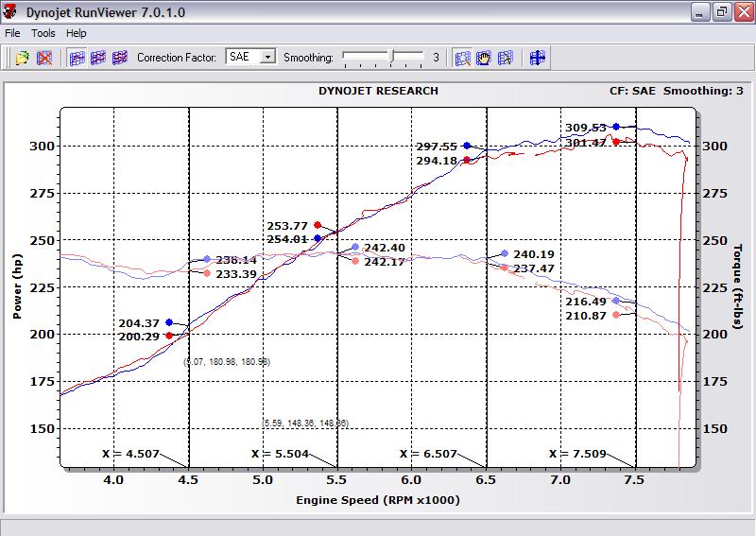Open the File menu

(x=12, y=33)
